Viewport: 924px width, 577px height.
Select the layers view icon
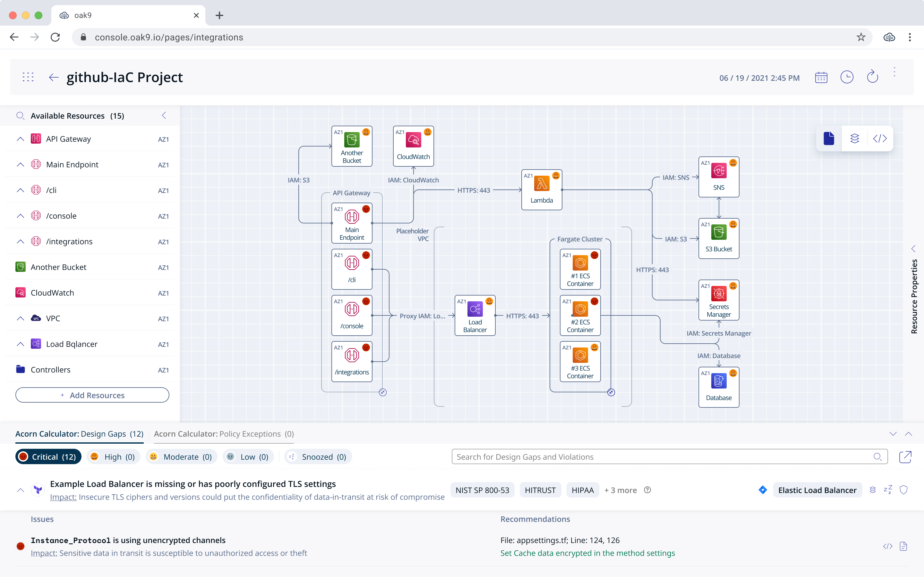tap(854, 138)
